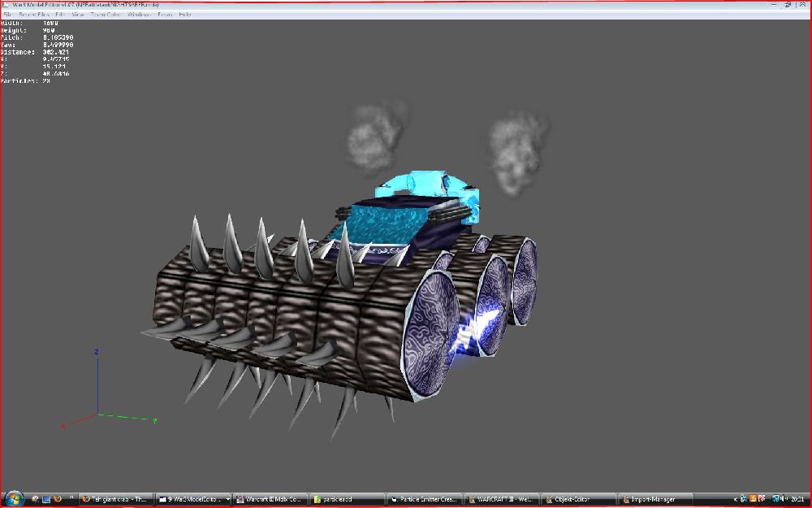Launch Firefox from quick launch
This screenshot has width=812, height=508.
tap(58, 499)
